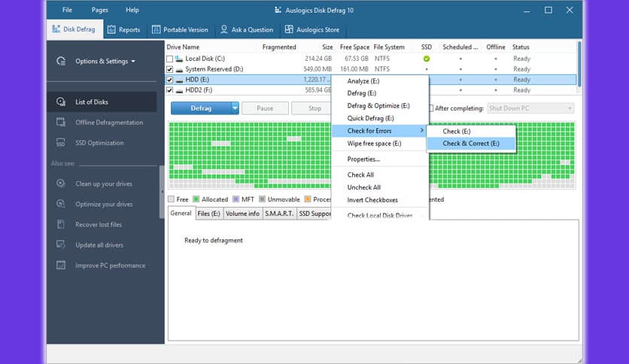The height and width of the screenshot is (364, 629).
Task: Click the drive list vertical scrollbar
Action: point(579,64)
